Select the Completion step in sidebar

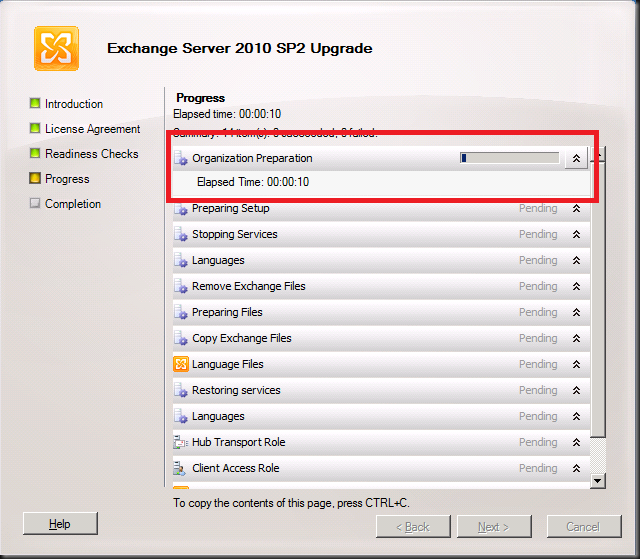click(73, 204)
